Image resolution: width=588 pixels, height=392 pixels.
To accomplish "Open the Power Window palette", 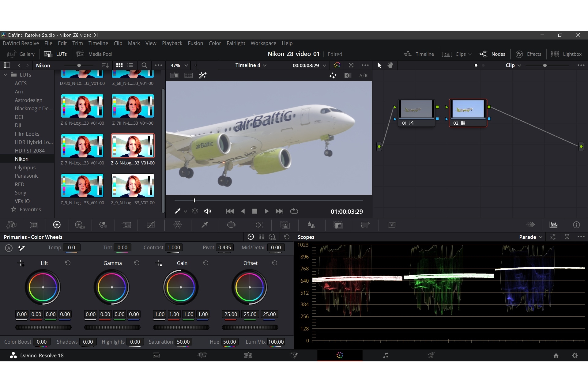I will click(x=231, y=225).
